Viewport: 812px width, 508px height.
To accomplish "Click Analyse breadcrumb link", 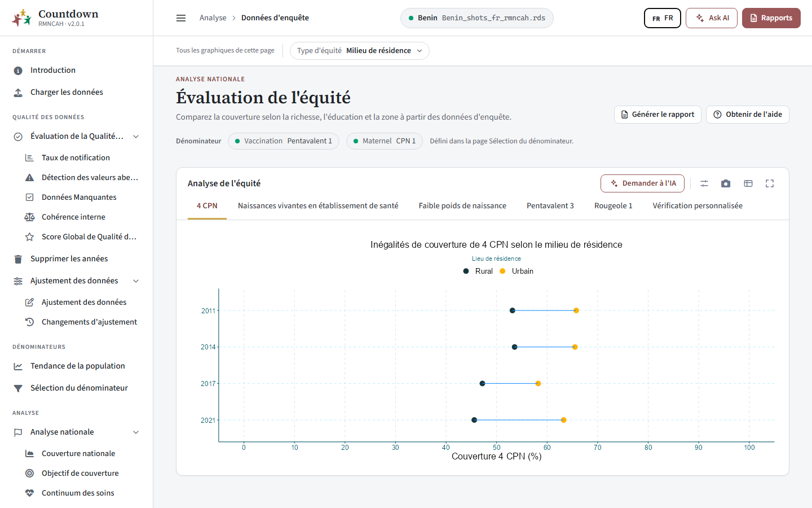I will (x=213, y=18).
